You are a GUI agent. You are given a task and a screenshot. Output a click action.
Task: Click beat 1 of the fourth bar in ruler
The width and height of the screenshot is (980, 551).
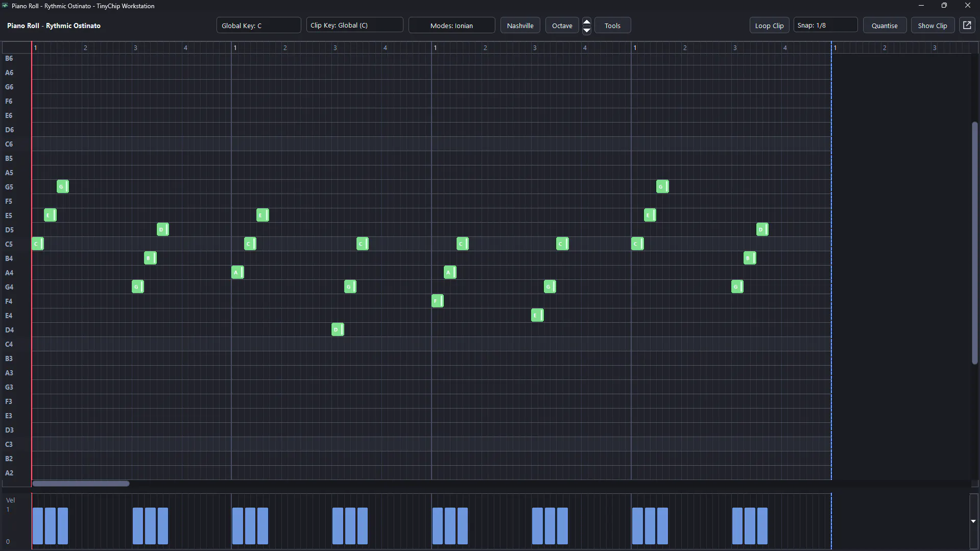pos(635,47)
